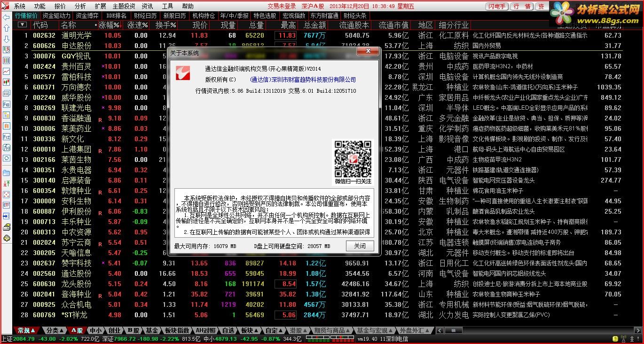The height and width of the screenshot is (344, 644).
Task: Open the 深圳市财富趋势科技股份有限公司 link
Action: [x=303, y=80]
